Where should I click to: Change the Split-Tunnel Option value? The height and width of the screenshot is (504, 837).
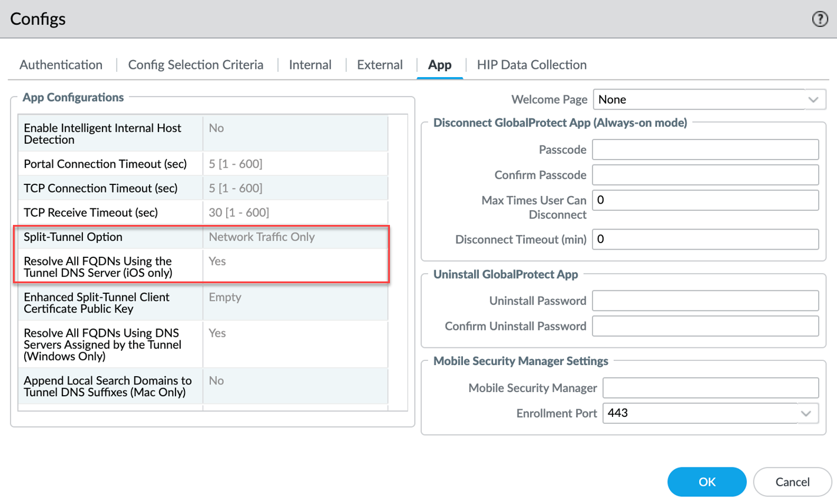pyautogui.click(x=295, y=237)
